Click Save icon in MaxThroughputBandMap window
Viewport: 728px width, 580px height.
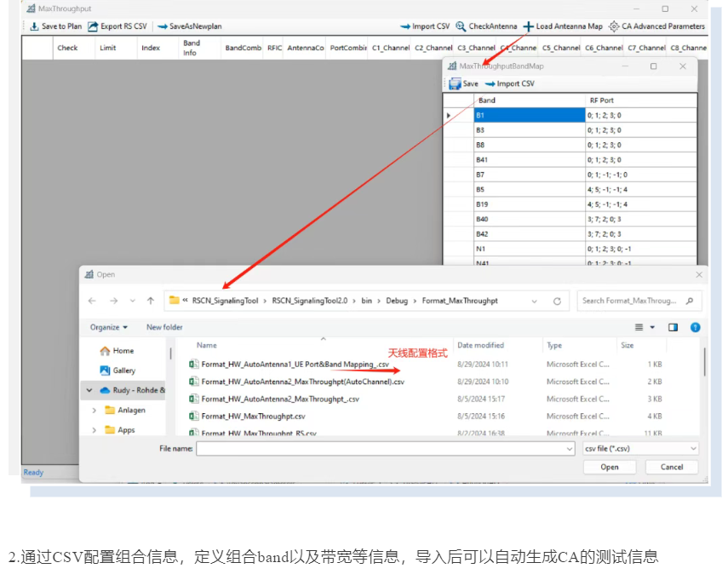pyautogui.click(x=456, y=83)
